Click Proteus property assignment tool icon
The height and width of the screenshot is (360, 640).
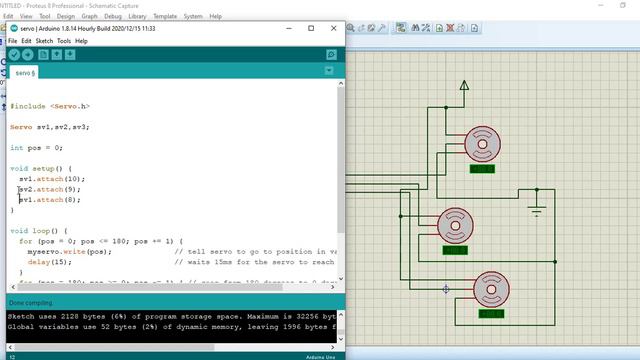coord(426,28)
